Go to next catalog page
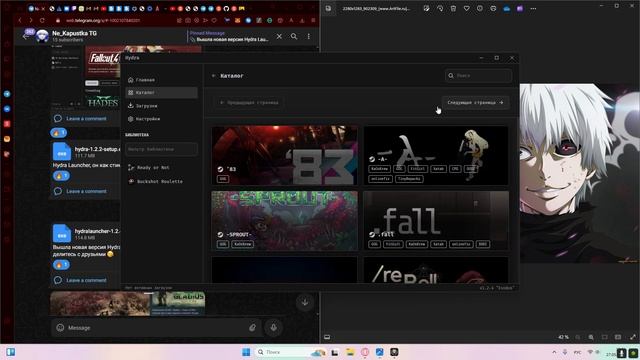 [x=475, y=102]
